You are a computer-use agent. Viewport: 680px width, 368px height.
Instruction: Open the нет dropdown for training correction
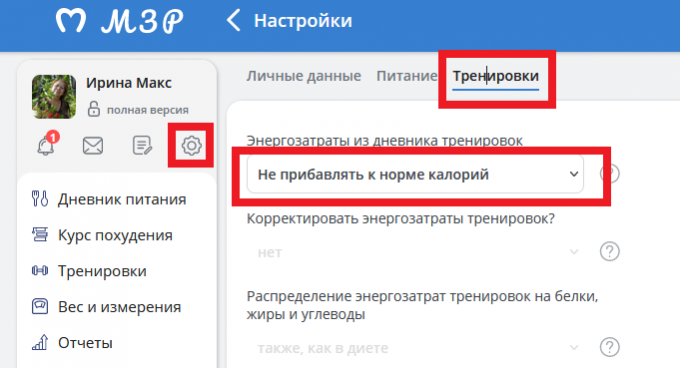415,252
